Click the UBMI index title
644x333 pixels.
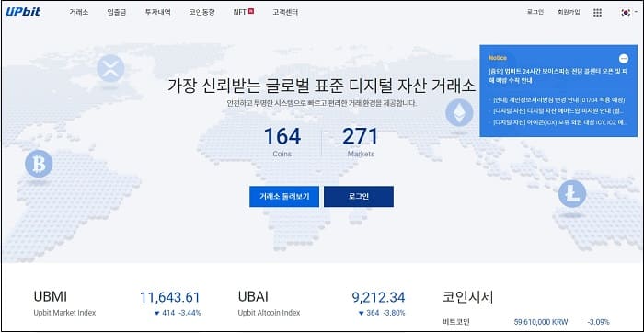click(50, 296)
